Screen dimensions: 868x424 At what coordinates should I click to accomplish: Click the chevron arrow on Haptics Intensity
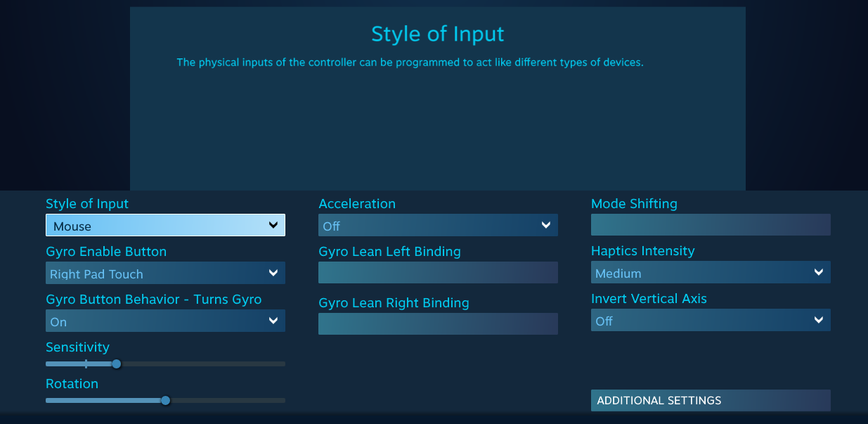(819, 272)
